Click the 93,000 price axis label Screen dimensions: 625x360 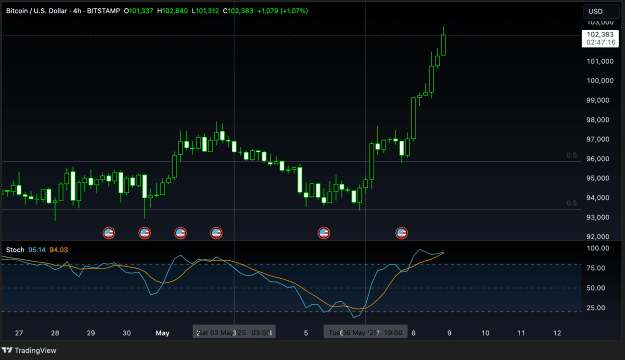coord(598,218)
